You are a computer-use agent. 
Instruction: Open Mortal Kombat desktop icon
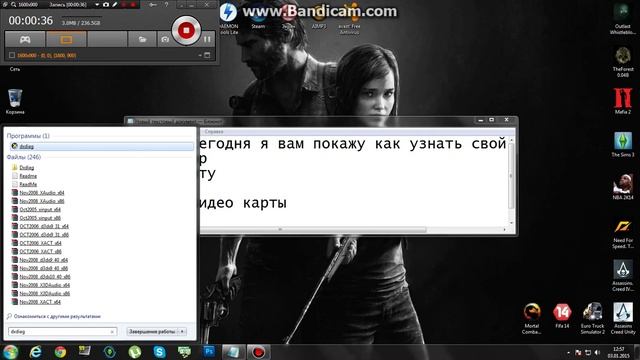click(532, 319)
